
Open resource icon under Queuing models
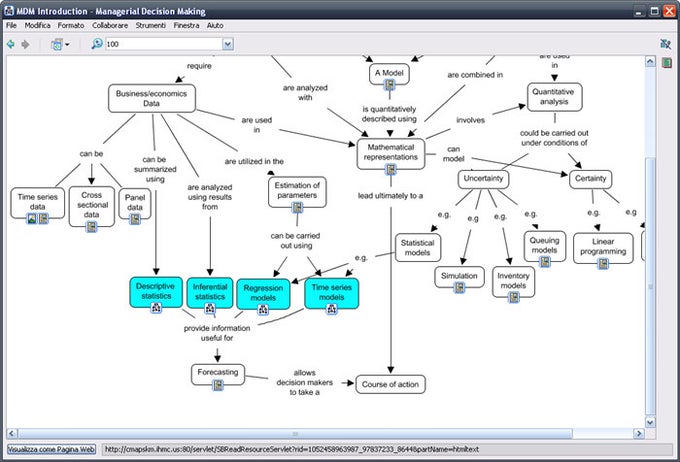[x=545, y=262]
